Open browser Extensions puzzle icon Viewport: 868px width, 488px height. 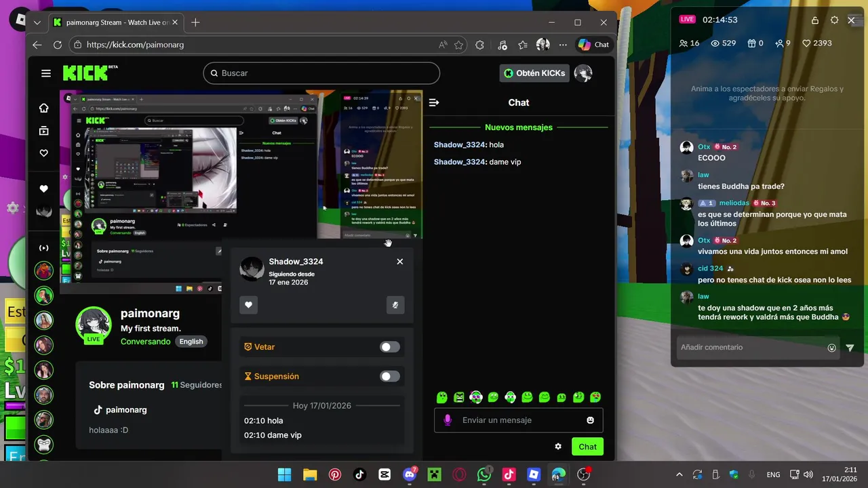click(x=480, y=45)
